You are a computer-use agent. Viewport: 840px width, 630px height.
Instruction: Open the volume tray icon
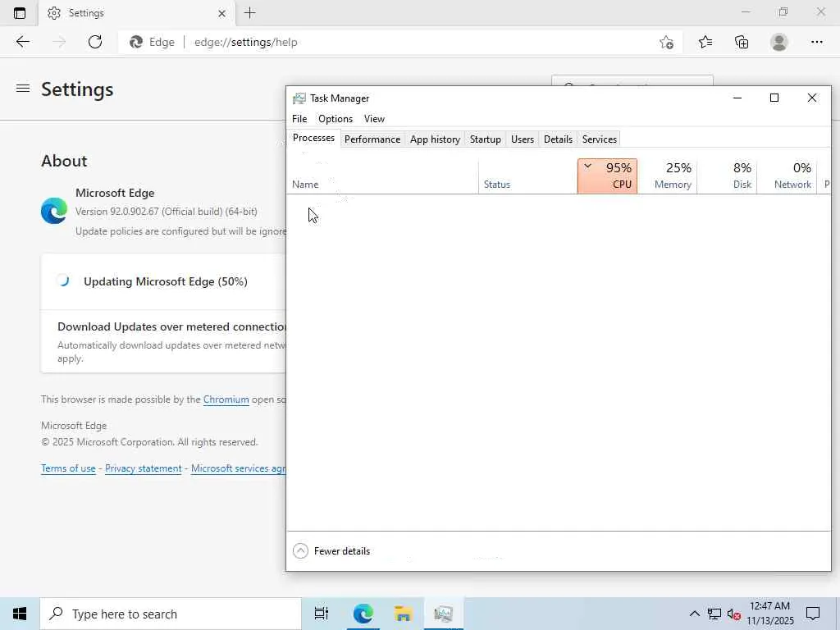(x=733, y=614)
